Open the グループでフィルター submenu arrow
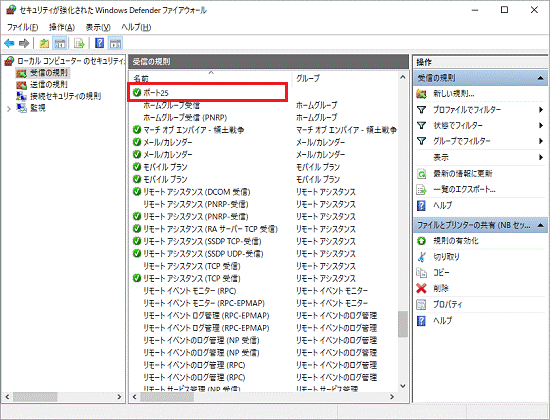The image size is (550, 420). (x=541, y=141)
